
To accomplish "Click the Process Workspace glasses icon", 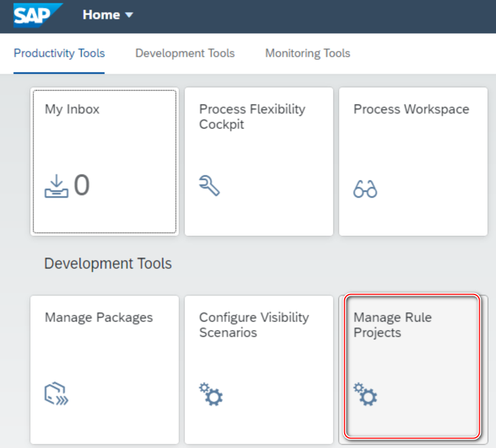I will tap(365, 189).
